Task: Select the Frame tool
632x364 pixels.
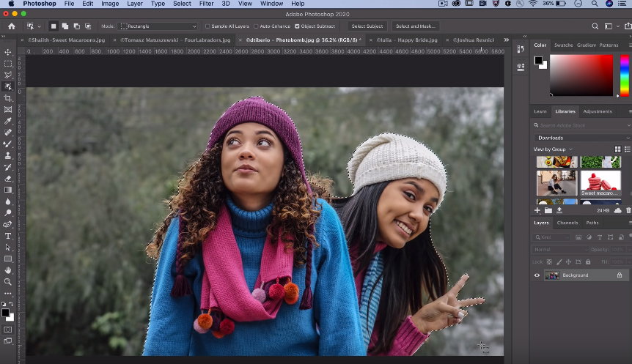Action: 8,110
